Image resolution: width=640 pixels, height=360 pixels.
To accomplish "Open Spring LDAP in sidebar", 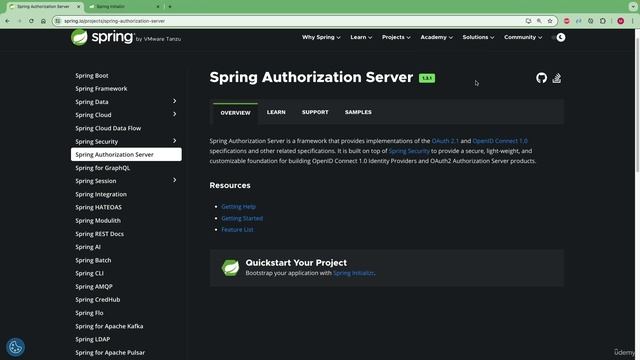I will click(93, 339).
